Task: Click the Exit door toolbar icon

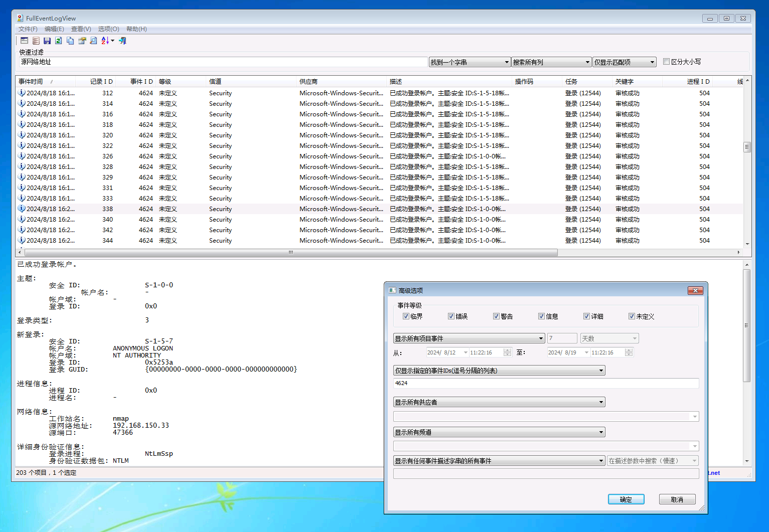Action: [x=123, y=41]
